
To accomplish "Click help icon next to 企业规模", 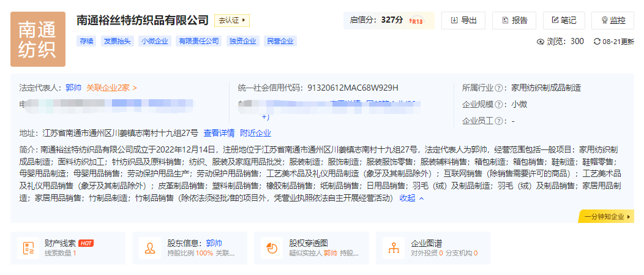I will (x=499, y=104).
